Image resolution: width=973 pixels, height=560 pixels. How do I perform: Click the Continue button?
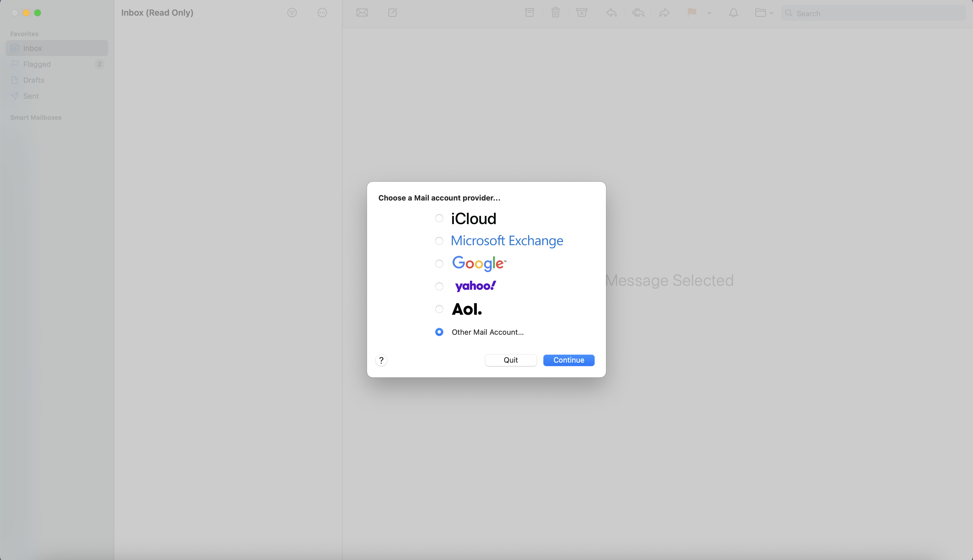click(569, 360)
